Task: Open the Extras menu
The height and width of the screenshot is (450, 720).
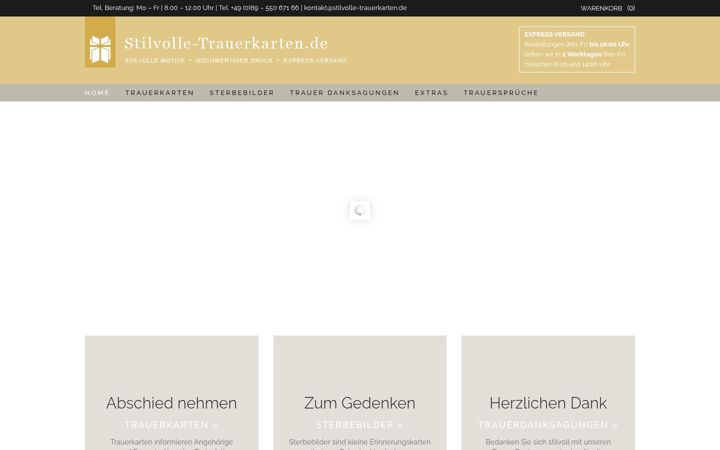Action: point(431,93)
